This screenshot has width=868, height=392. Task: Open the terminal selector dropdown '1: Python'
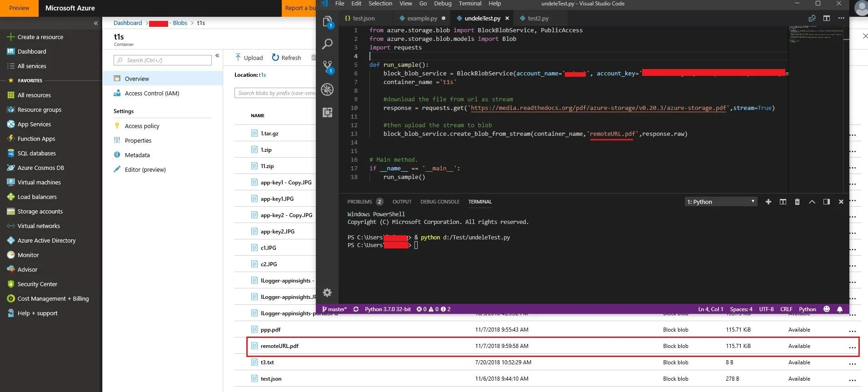(721, 202)
